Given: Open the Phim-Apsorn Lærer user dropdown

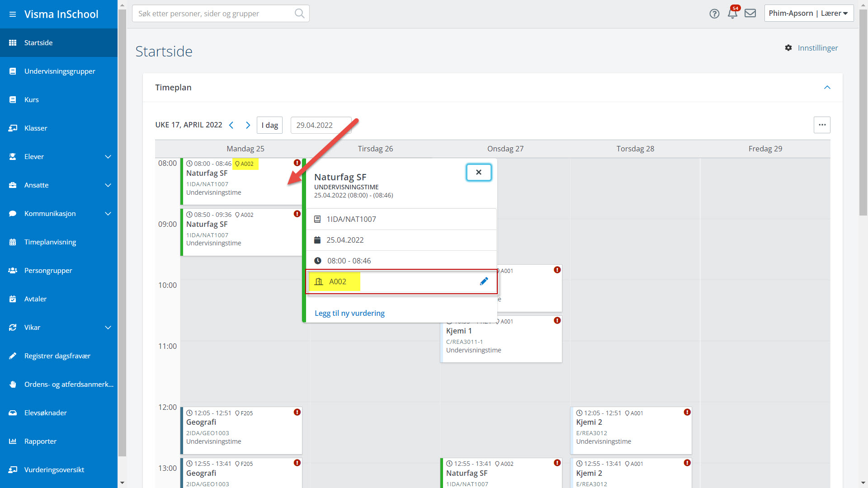Looking at the screenshot, I should tap(808, 14).
